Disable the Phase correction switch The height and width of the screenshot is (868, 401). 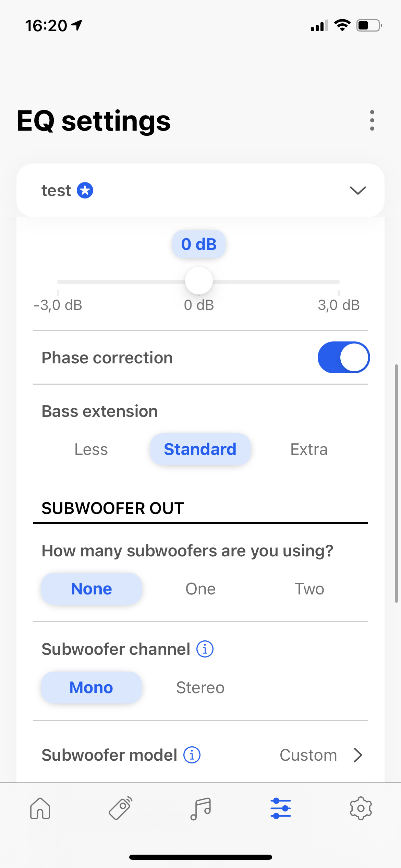[x=343, y=357]
